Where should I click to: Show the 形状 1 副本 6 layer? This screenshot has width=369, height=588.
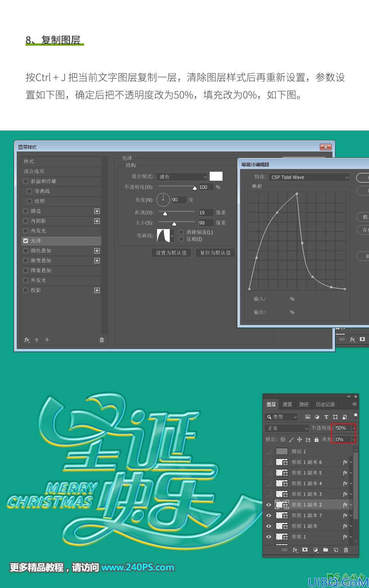pyautogui.click(x=269, y=462)
